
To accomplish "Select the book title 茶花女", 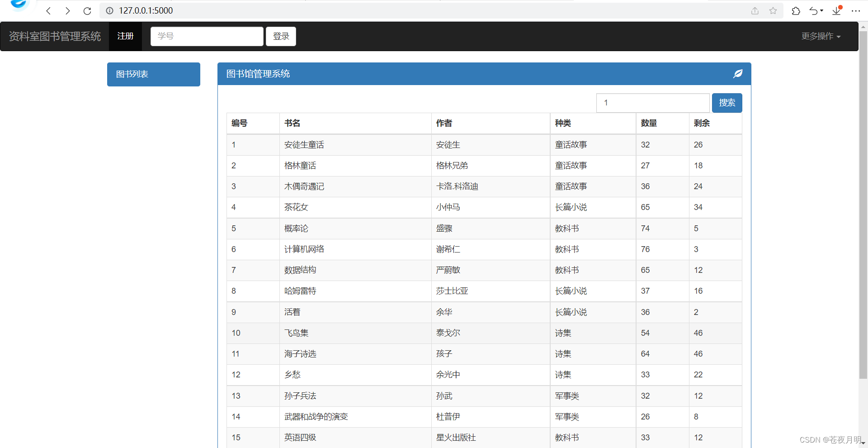I will pyautogui.click(x=296, y=207).
